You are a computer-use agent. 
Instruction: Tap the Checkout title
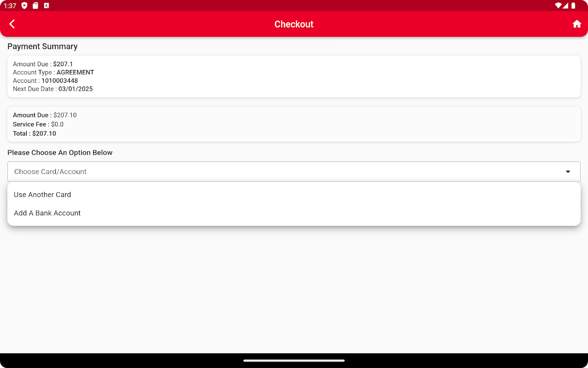point(294,24)
